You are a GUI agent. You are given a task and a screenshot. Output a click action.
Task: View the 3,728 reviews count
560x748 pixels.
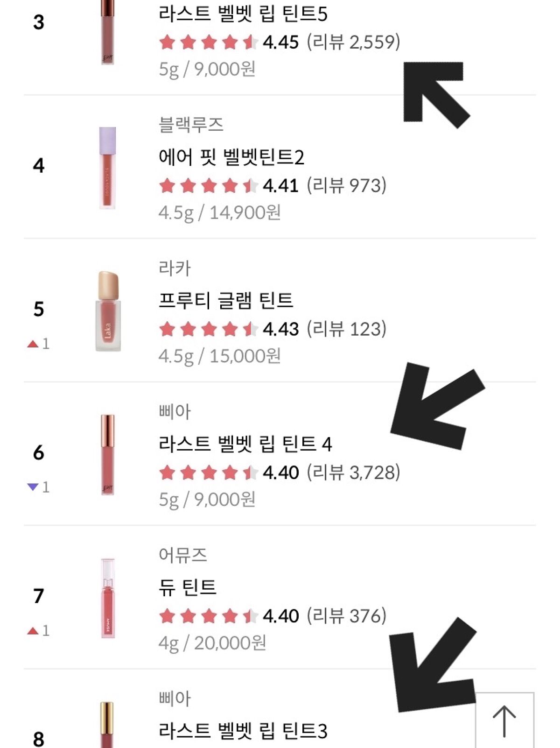pyautogui.click(x=353, y=473)
